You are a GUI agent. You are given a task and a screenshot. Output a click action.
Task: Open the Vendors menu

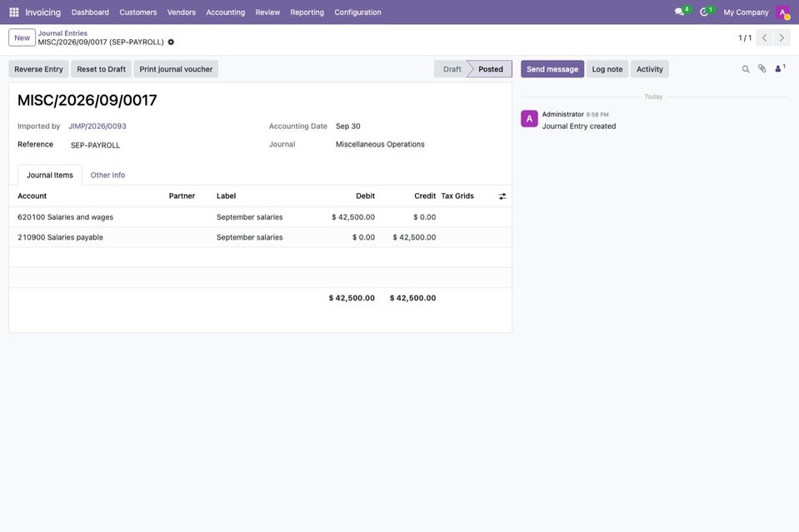[x=182, y=12]
